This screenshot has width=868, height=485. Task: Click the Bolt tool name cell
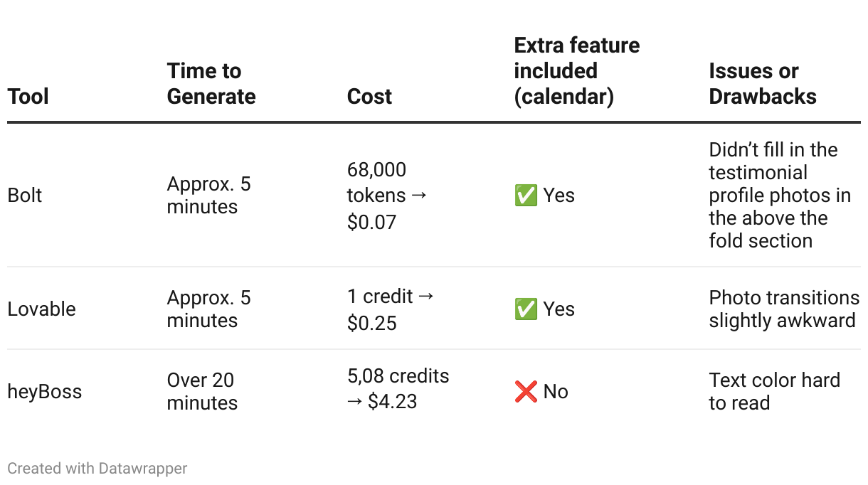click(x=25, y=196)
